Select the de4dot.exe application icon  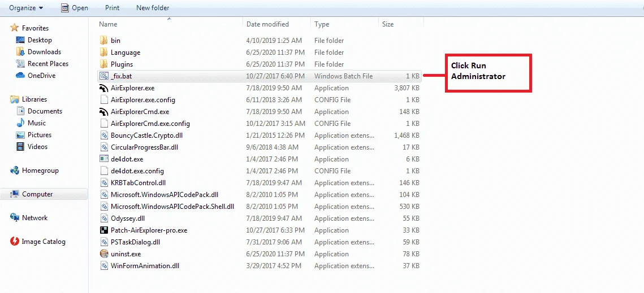pyautogui.click(x=103, y=159)
